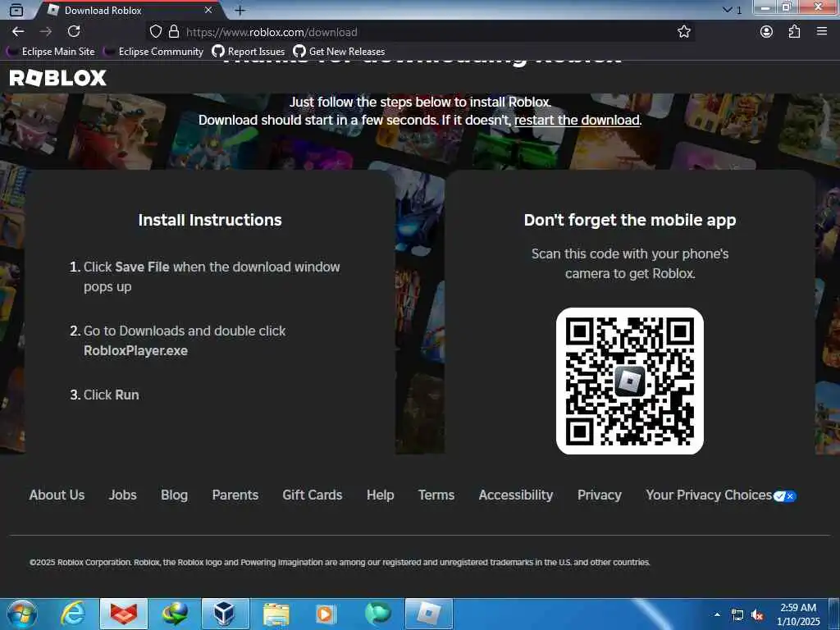Open Jobs footer link
Viewport: 840px width, 630px height.
tap(123, 495)
